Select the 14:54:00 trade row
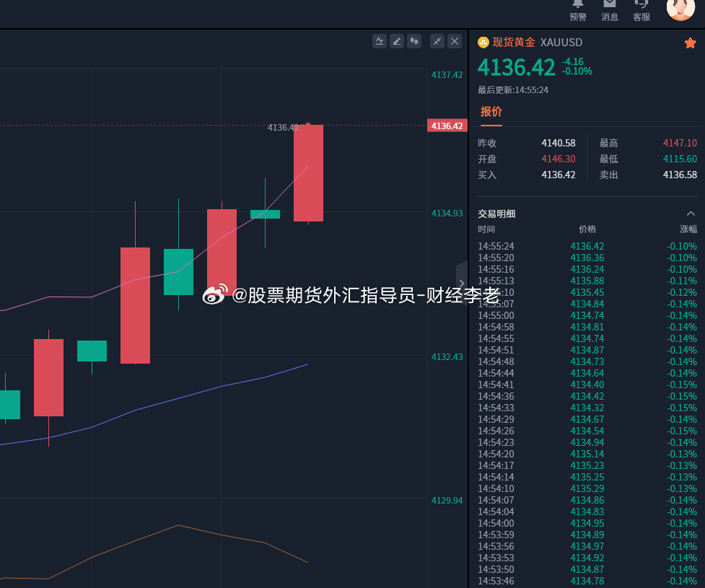Image resolution: width=705 pixels, height=588 pixels. coord(587,523)
